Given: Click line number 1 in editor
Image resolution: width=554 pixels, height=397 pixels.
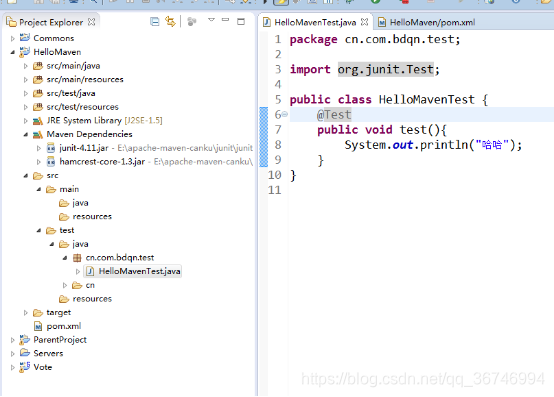Looking at the screenshot, I should click(278, 39).
